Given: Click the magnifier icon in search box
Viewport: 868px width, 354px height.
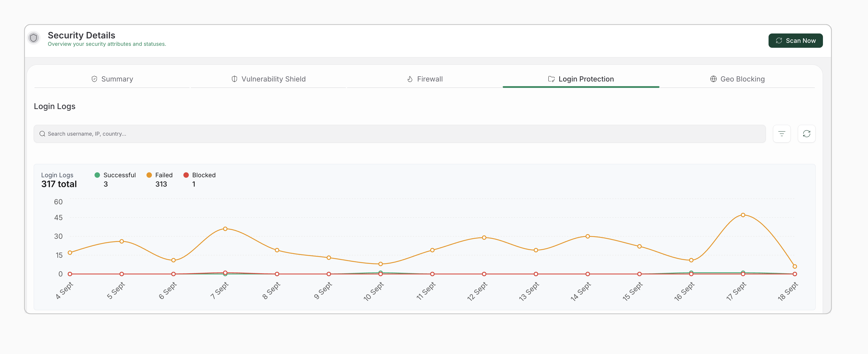Looking at the screenshot, I should tap(42, 134).
